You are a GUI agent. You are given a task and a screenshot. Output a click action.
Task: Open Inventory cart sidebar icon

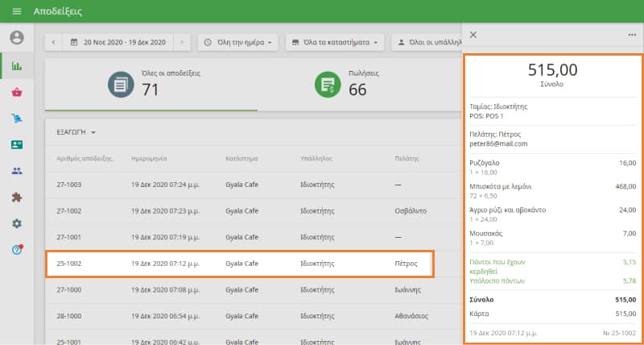17,118
